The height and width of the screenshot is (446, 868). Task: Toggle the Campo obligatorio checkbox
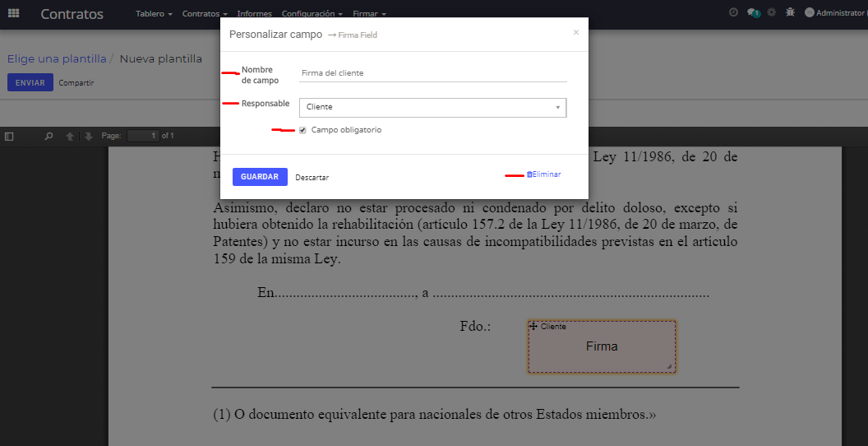(x=302, y=130)
